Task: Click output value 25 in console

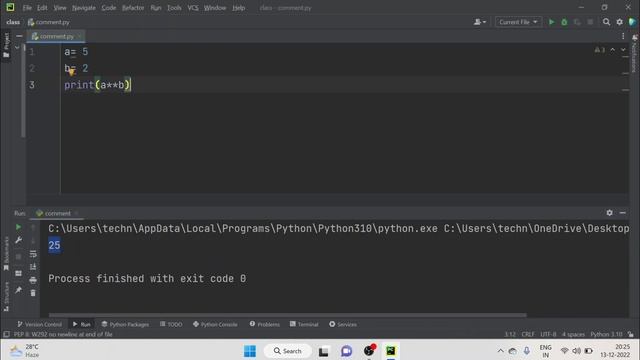Action: click(54, 245)
